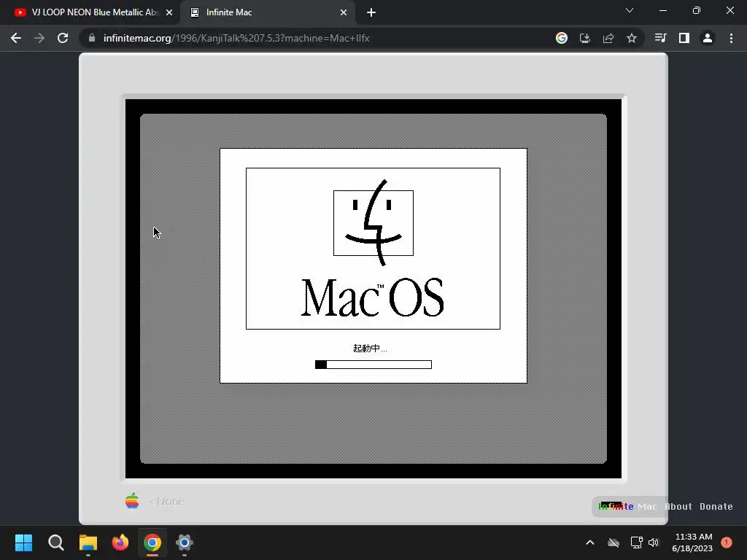Image resolution: width=747 pixels, height=560 pixels.
Task: View site info via the lock icon
Action: click(x=91, y=38)
